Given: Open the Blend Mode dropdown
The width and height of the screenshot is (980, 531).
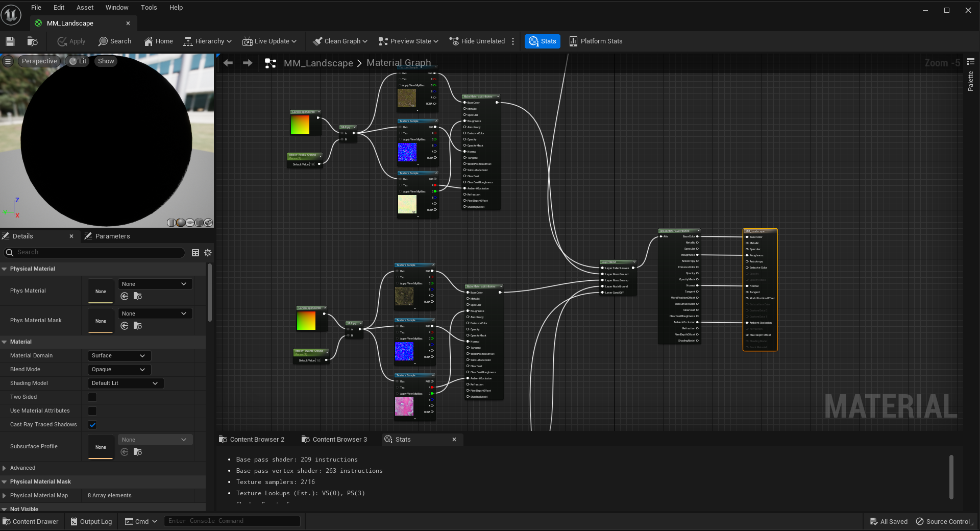Looking at the screenshot, I should click(119, 370).
